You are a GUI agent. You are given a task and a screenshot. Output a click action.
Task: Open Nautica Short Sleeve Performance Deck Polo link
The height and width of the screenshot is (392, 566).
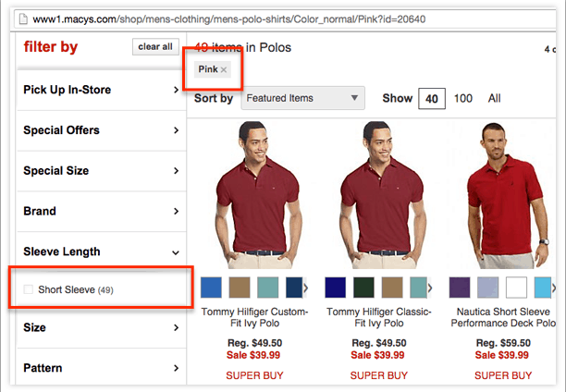point(503,317)
